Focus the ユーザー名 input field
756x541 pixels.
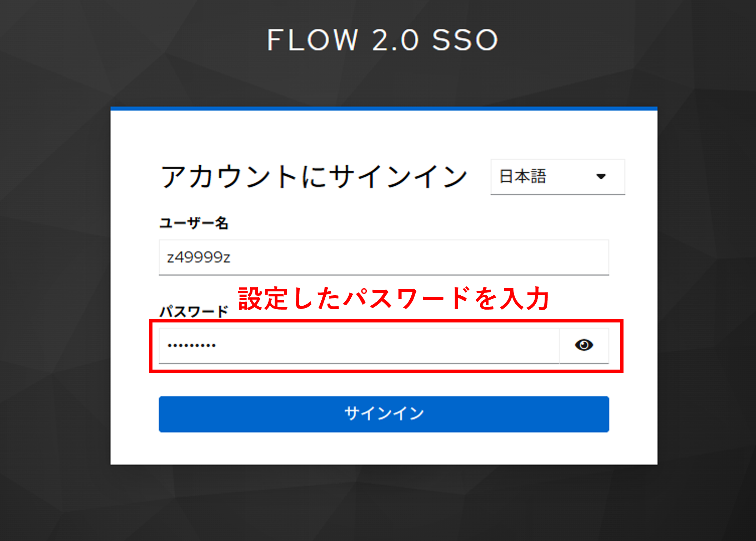(384, 257)
